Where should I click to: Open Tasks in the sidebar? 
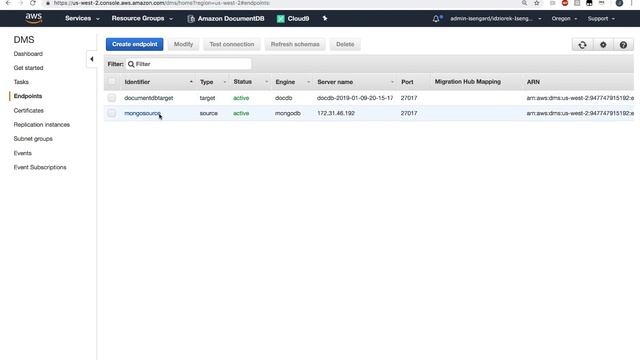(21, 82)
